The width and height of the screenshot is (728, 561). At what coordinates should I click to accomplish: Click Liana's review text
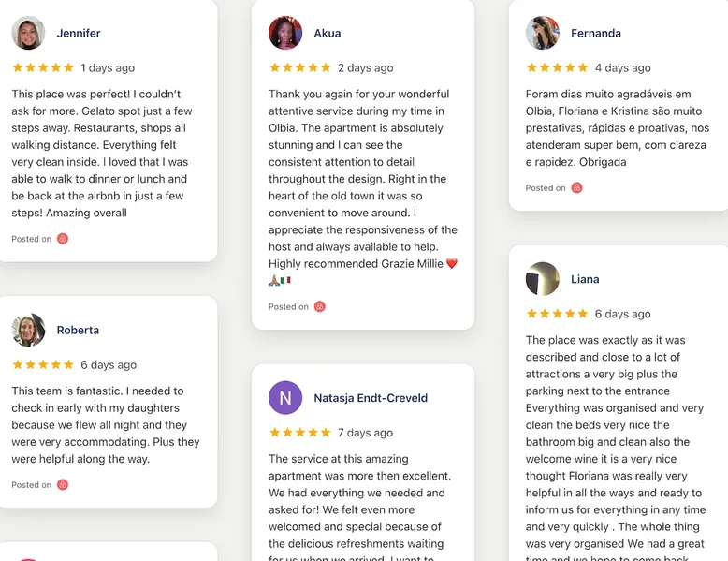[x=615, y=442]
